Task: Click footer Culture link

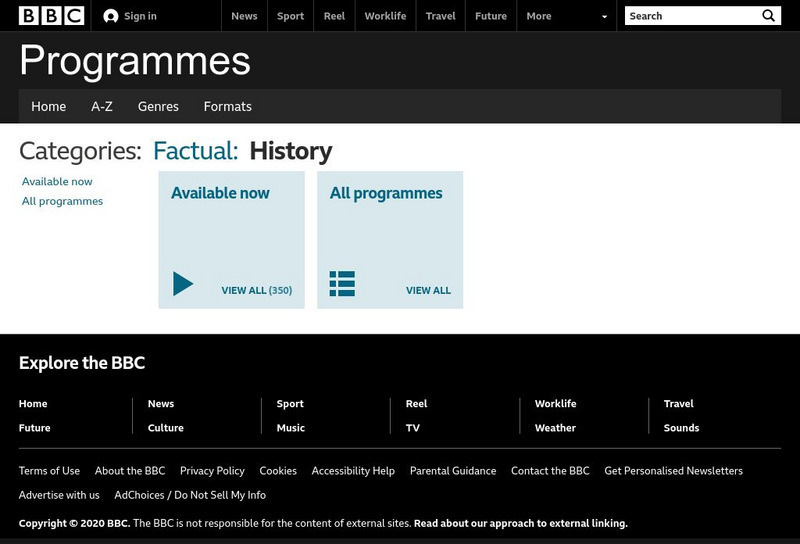Action: (x=166, y=428)
